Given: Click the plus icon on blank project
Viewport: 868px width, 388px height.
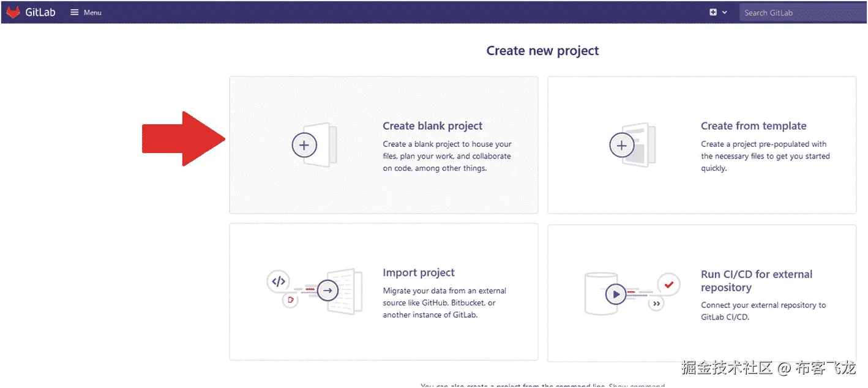Looking at the screenshot, I should click(304, 145).
